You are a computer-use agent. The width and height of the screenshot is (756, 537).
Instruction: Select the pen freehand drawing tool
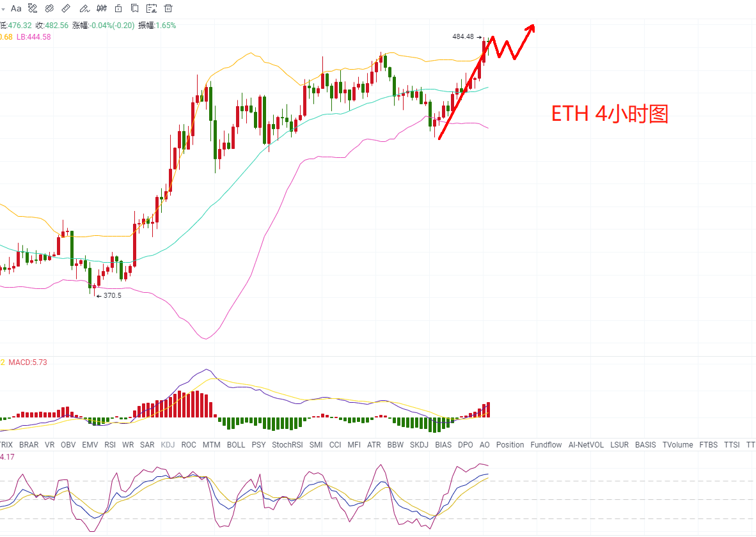click(x=84, y=8)
